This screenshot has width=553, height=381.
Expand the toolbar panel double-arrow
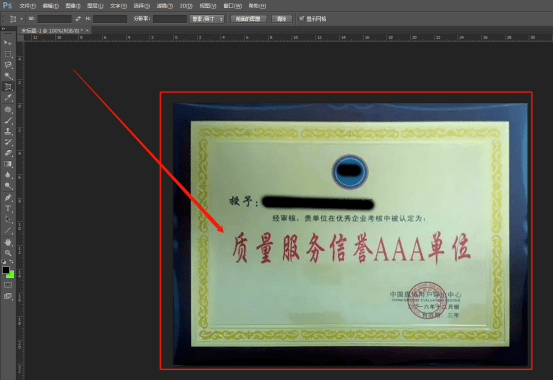tap(4, 29)
